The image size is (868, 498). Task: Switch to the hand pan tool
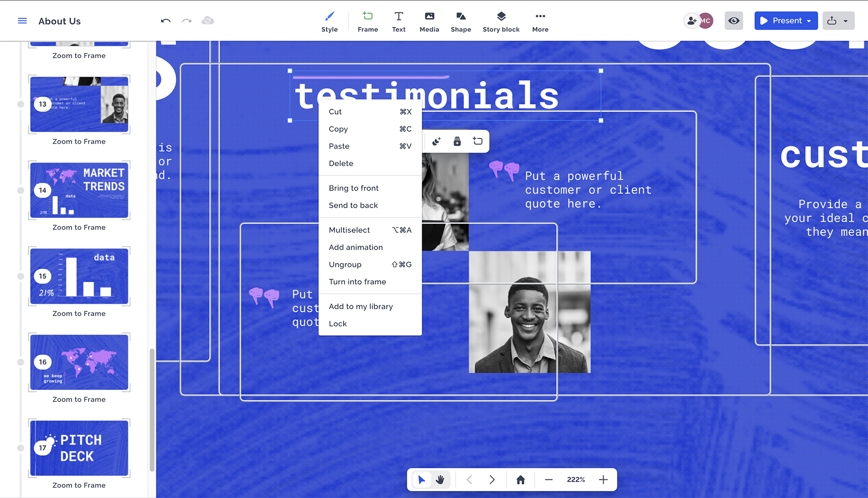pyautogui.click(x=440, y=479)
